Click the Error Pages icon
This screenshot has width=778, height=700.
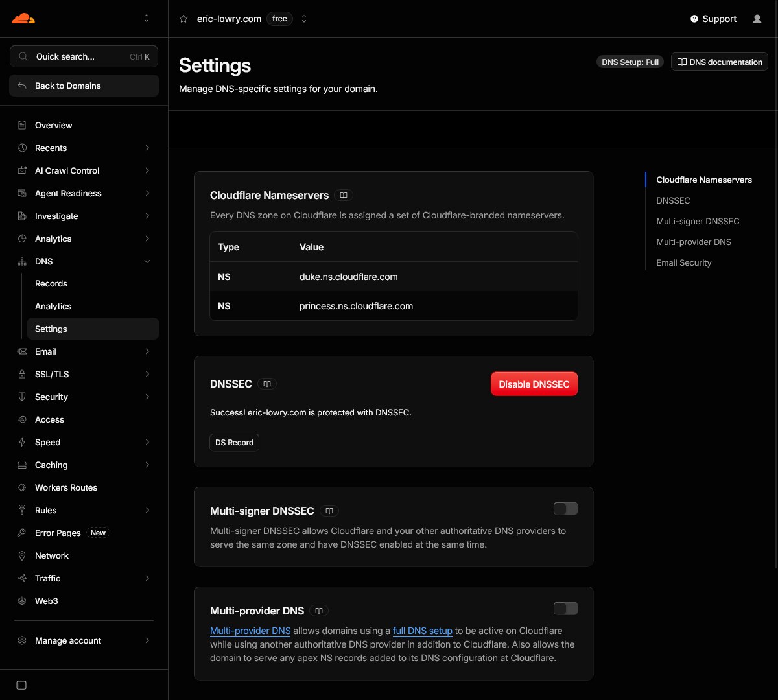pyautogui.click(x=22, y=533)
